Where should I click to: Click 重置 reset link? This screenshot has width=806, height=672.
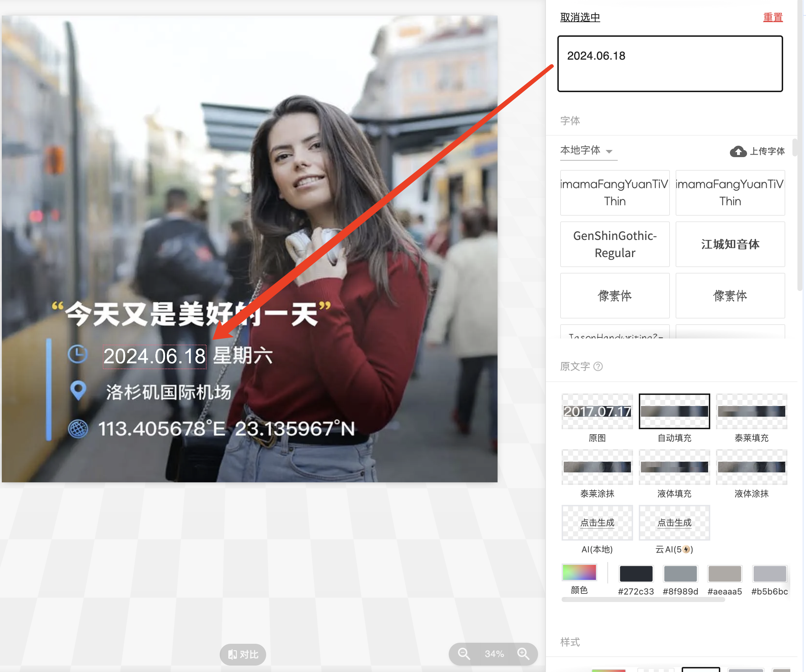[x=773, y=17]
